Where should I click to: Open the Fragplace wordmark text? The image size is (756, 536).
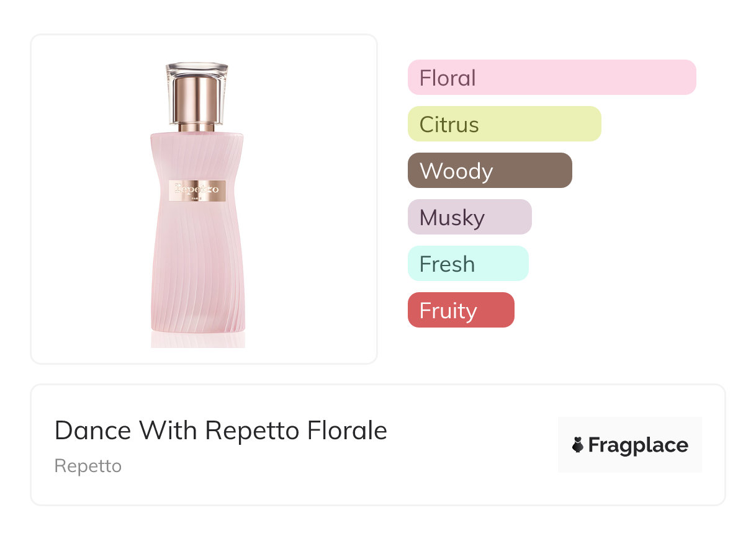638,445
